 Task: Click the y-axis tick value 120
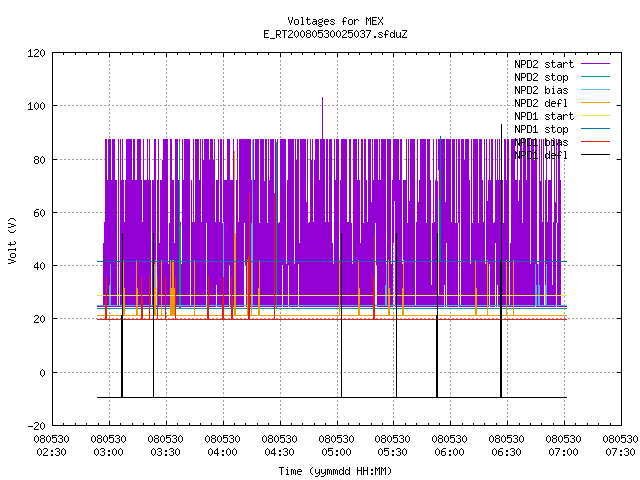(36, 53)
